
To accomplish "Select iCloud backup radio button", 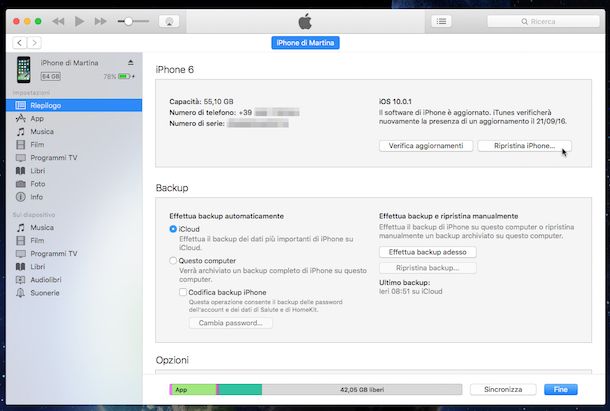I will (x=173, y=229).
